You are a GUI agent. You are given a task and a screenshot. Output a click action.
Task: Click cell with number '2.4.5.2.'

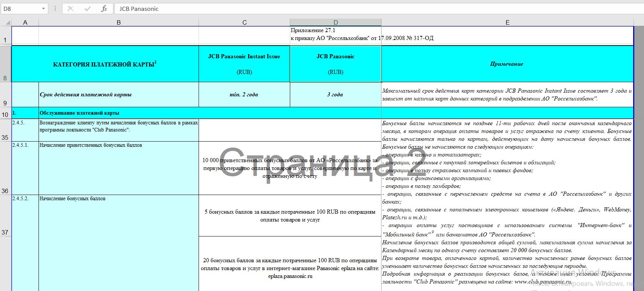(25, 243)
